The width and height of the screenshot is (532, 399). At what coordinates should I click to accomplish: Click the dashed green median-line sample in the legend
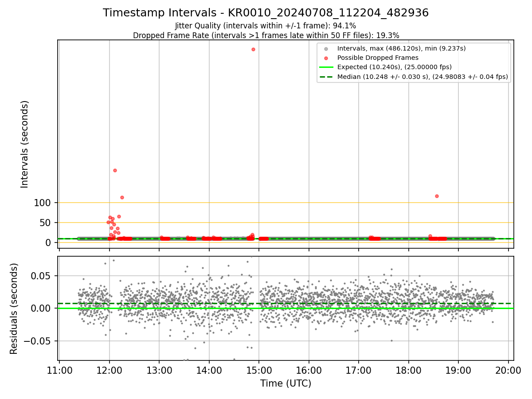tap(326, 77)
